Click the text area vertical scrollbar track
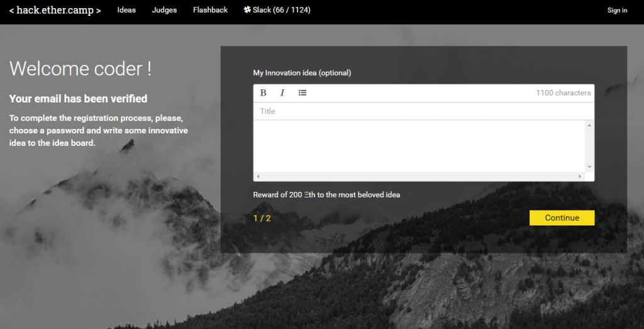Screen dimensions: 644x329 pos(589,146)
